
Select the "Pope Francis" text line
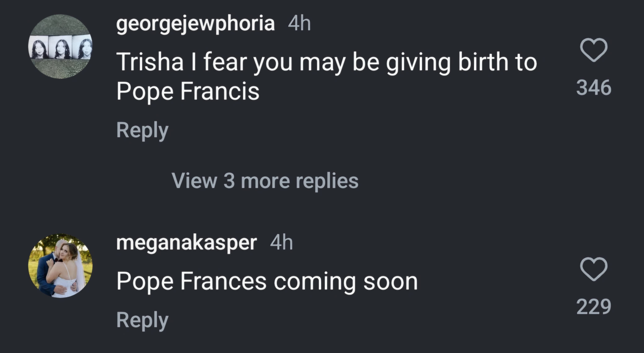pos(188,91)
